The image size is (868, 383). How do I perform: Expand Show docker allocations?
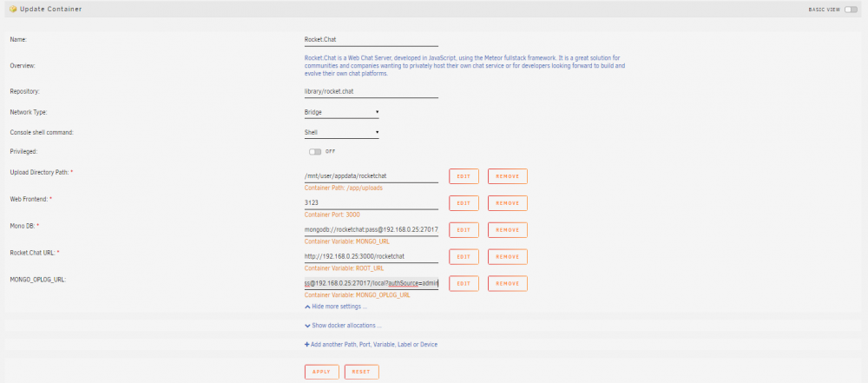click(343, 326)
